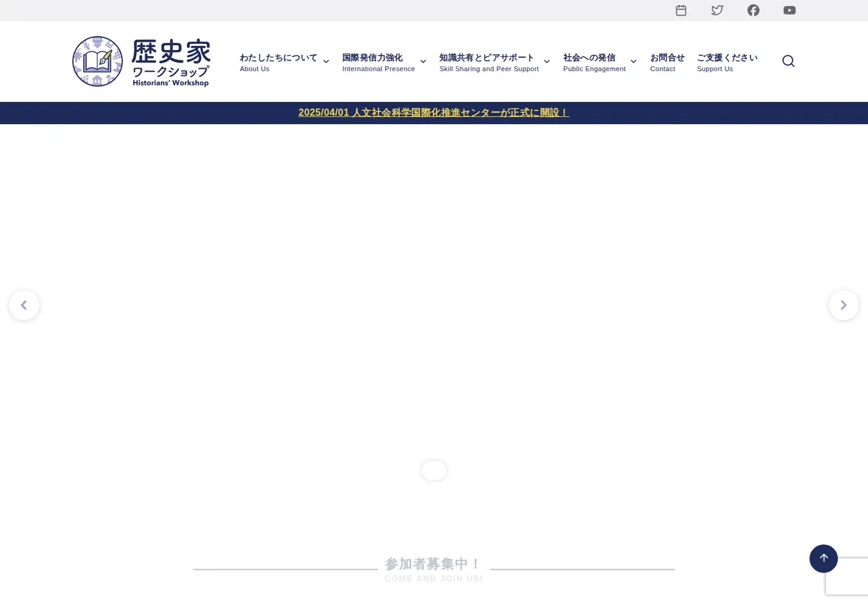This screenshot has width=868, height=603.
Task: Click the slider pagination dot
Action: coord(434,470)
